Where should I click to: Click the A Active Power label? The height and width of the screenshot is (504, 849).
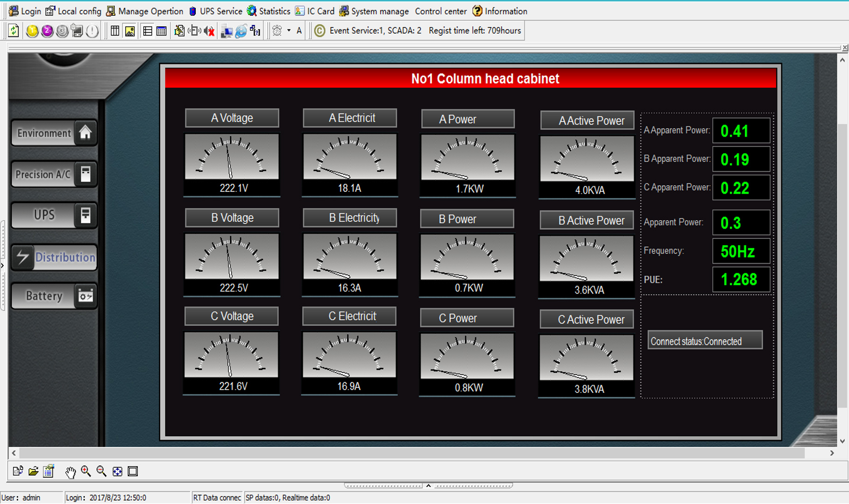[587, 120]
